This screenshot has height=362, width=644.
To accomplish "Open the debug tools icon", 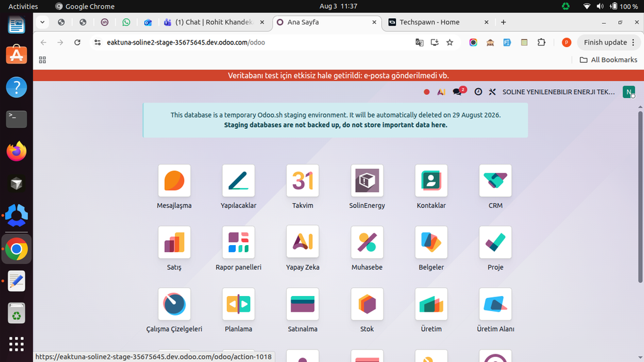I will tap(492, 92).
